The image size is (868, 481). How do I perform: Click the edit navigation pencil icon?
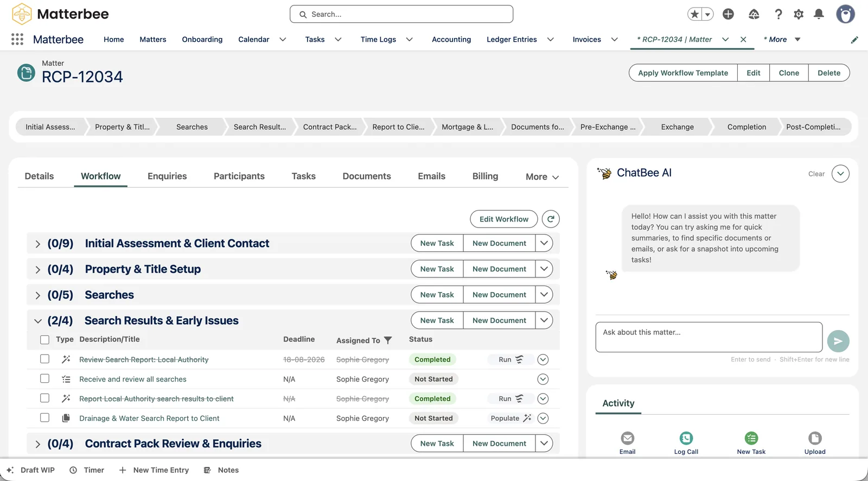854,40
